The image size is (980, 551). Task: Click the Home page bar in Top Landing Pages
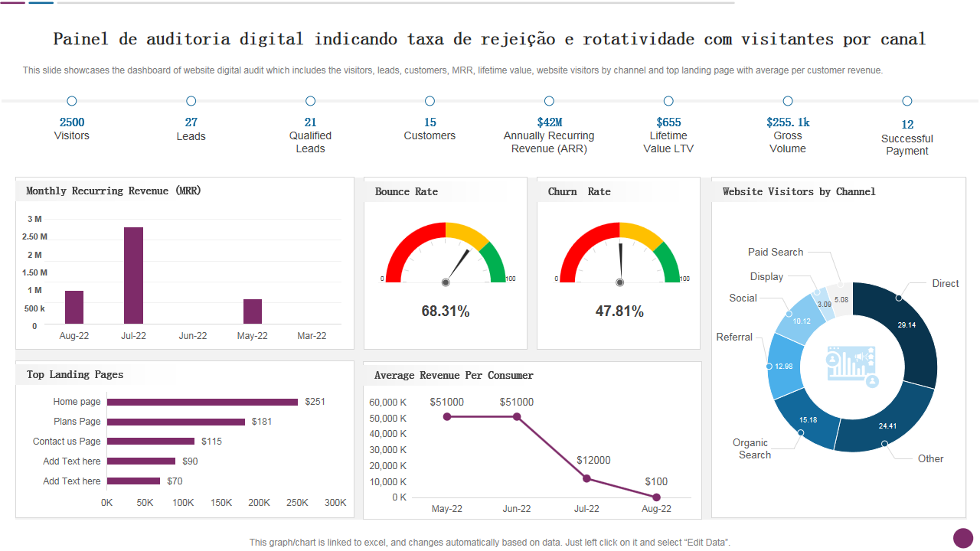202,402
